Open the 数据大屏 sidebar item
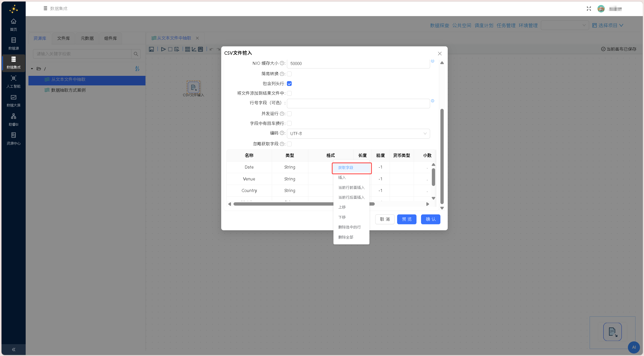This screenshot has height=356, width=644. [14, 101]
